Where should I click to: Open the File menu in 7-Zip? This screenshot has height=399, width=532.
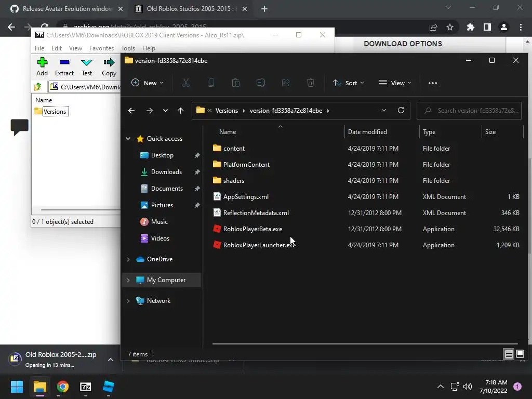pos(39,48)
